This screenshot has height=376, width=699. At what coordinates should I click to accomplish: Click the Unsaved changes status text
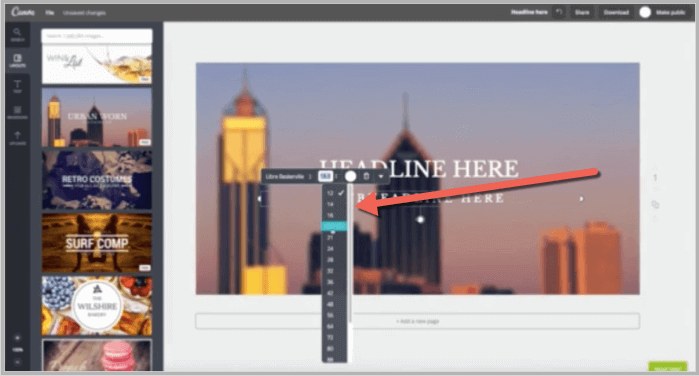click(x=84, y=13)
